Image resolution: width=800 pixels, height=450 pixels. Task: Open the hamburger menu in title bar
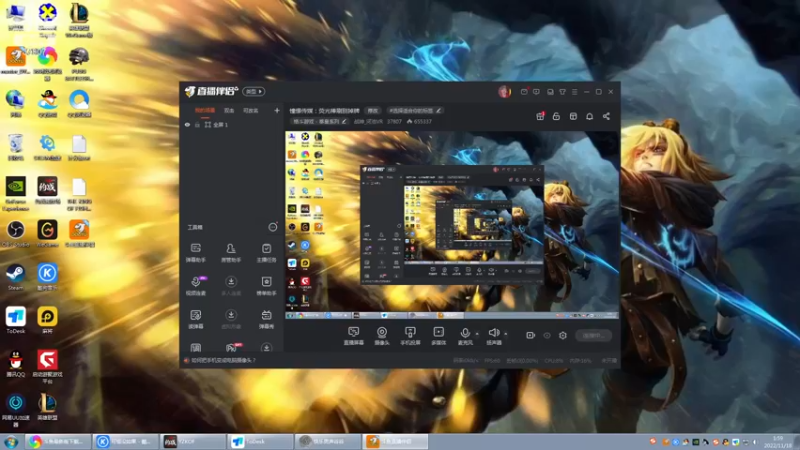tap(574, 92)
